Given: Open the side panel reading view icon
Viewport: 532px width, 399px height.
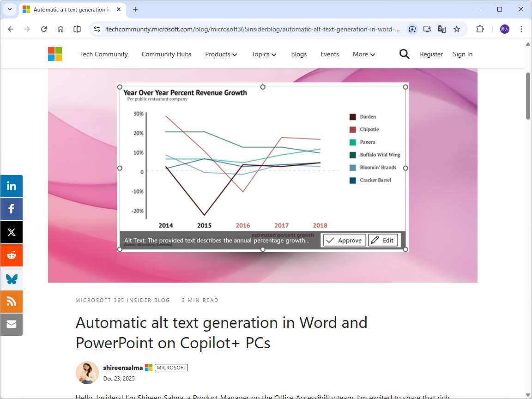Looking at the screenshot, I should pos(77,29).
